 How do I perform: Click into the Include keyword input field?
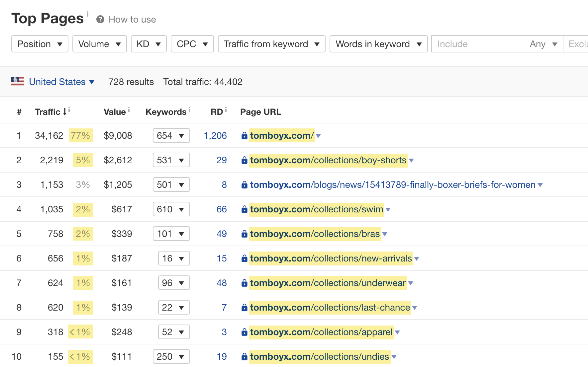(478, 44)
